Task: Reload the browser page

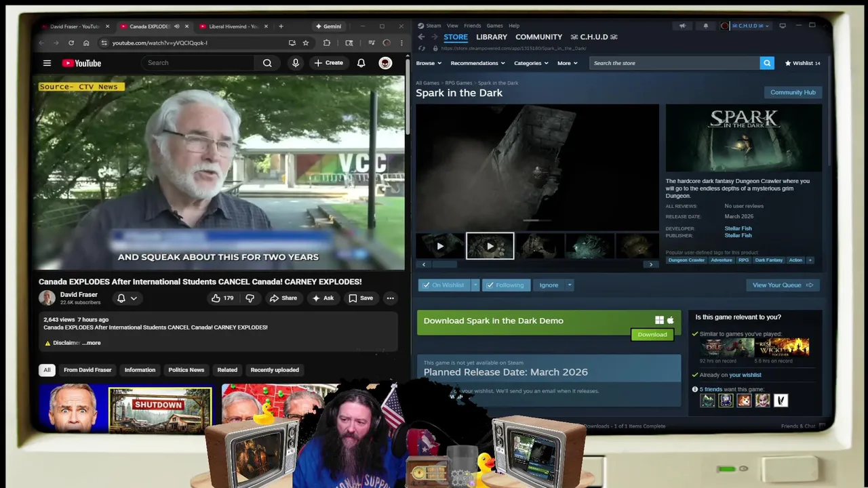Action: pyautogui.click(x=71, y=43)
